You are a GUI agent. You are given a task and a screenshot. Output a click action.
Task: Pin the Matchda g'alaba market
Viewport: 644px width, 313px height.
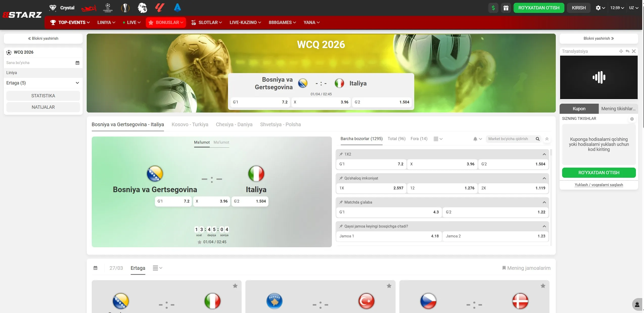click(x=341, y=202)
